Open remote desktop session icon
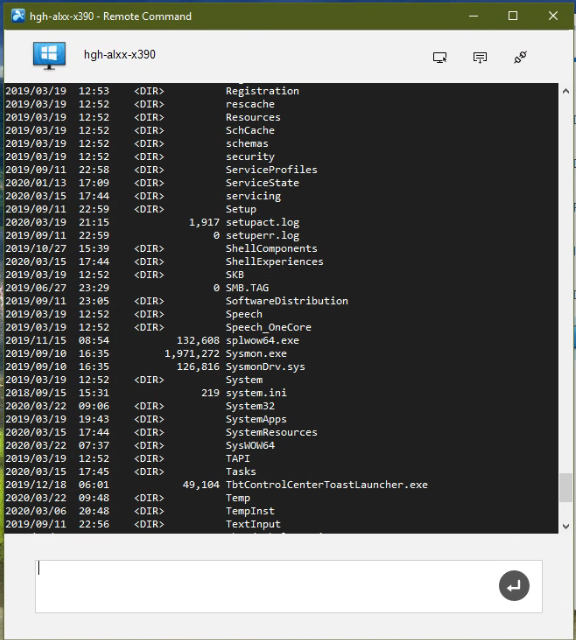This screenshot has width=576, height=640. [440, 57]
